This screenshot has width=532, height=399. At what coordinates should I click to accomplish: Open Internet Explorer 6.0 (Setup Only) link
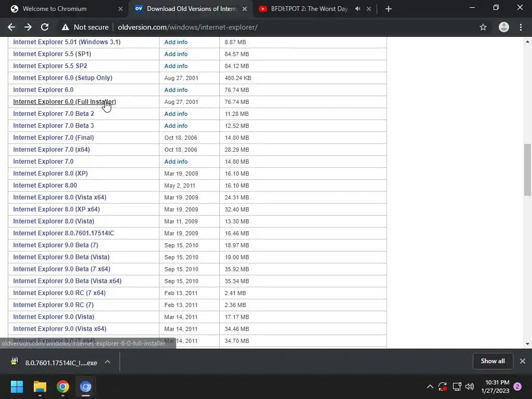[63, 78]
